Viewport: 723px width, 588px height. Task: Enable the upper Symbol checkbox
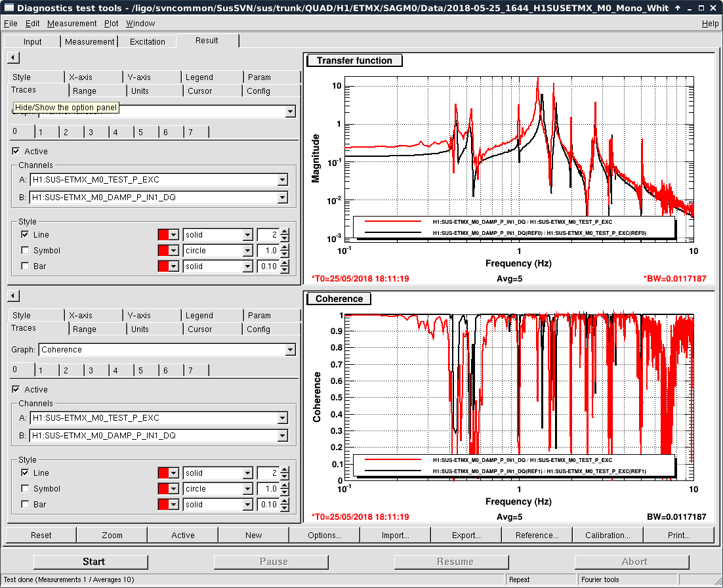[25, 251]
